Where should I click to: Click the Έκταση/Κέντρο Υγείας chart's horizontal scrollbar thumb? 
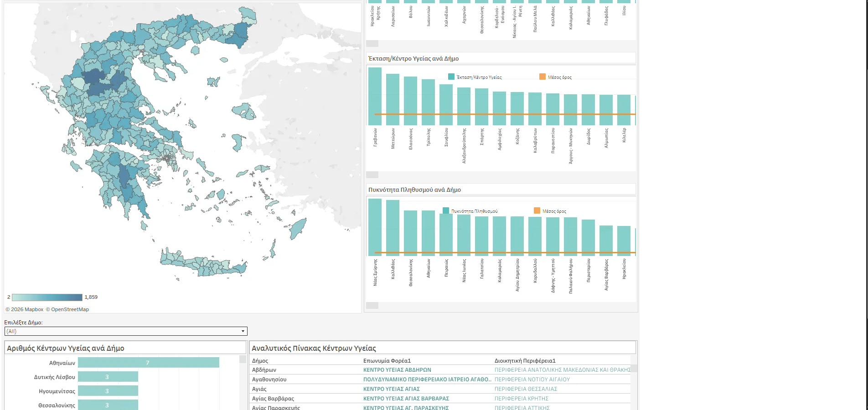[372, 175]
